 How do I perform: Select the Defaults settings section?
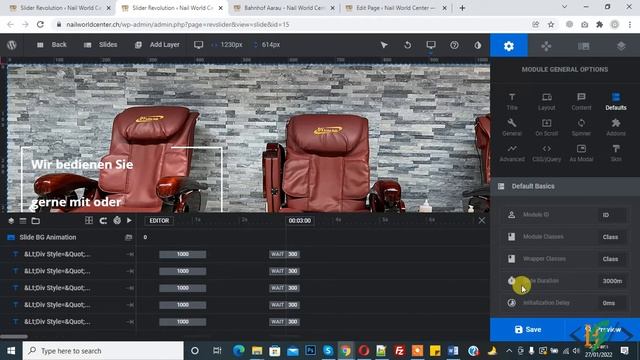(616, 101)
